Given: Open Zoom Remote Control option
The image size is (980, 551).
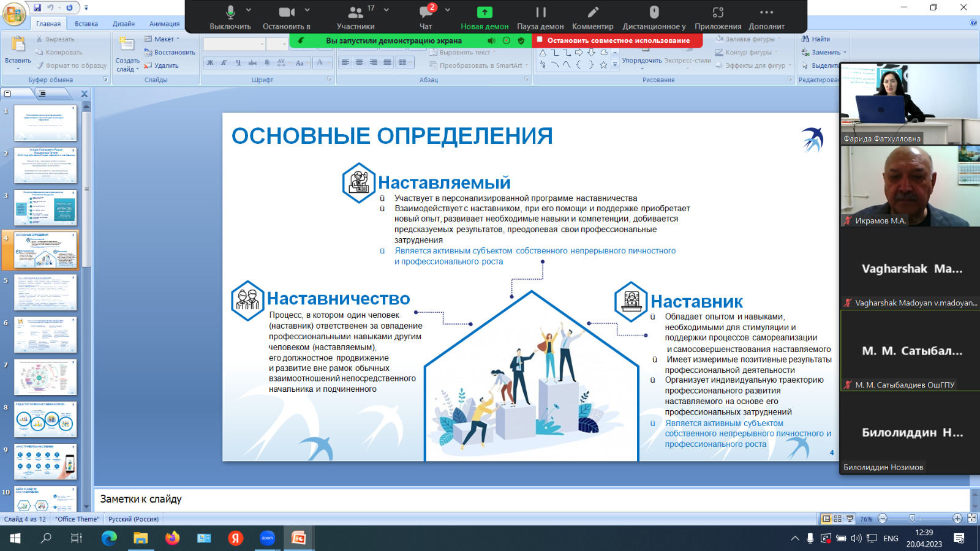Looking at the screenshot, I should point(654,12).
